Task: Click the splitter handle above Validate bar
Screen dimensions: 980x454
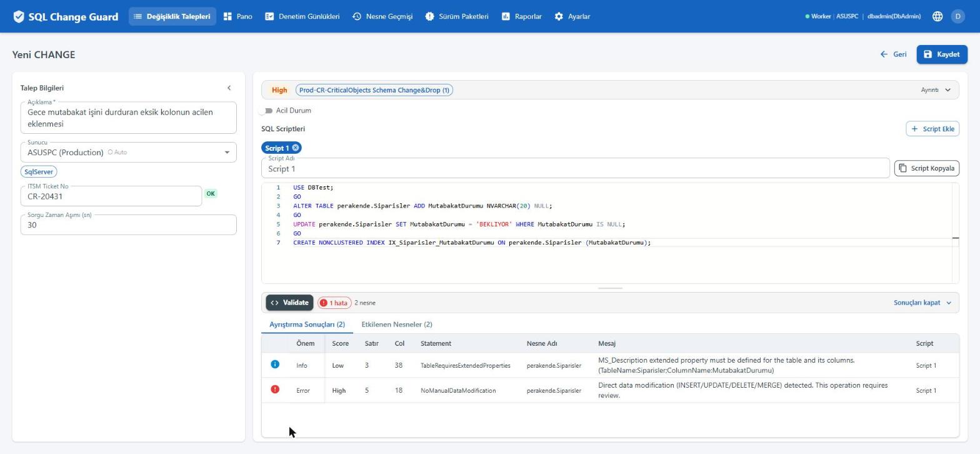Action: pos(610,288)
